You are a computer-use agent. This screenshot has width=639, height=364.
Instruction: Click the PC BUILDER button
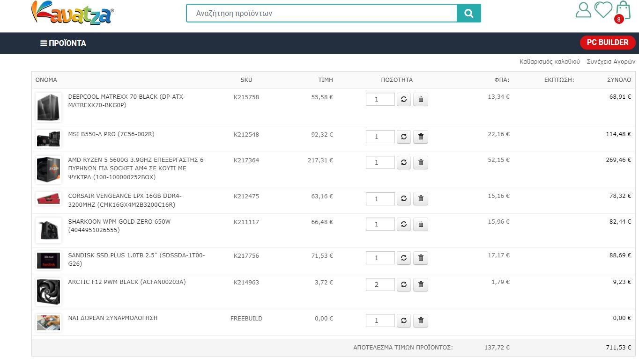[x=608, y=43]
